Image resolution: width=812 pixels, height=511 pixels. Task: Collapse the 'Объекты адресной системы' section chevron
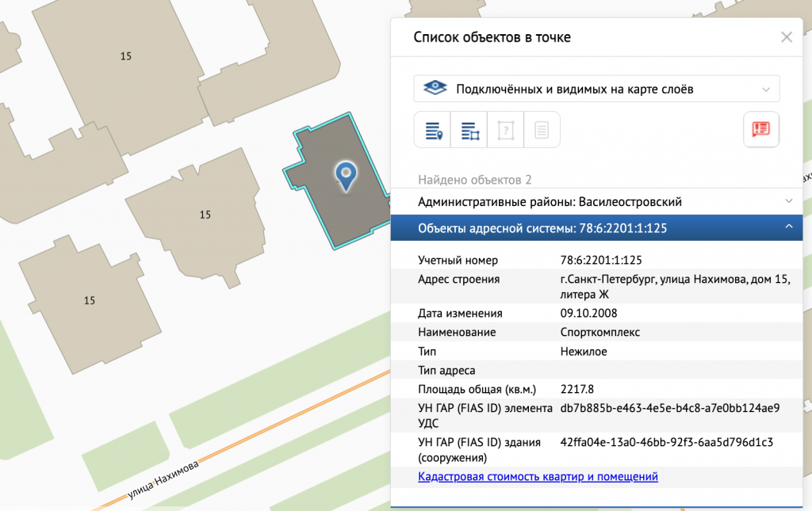[788, 228]
